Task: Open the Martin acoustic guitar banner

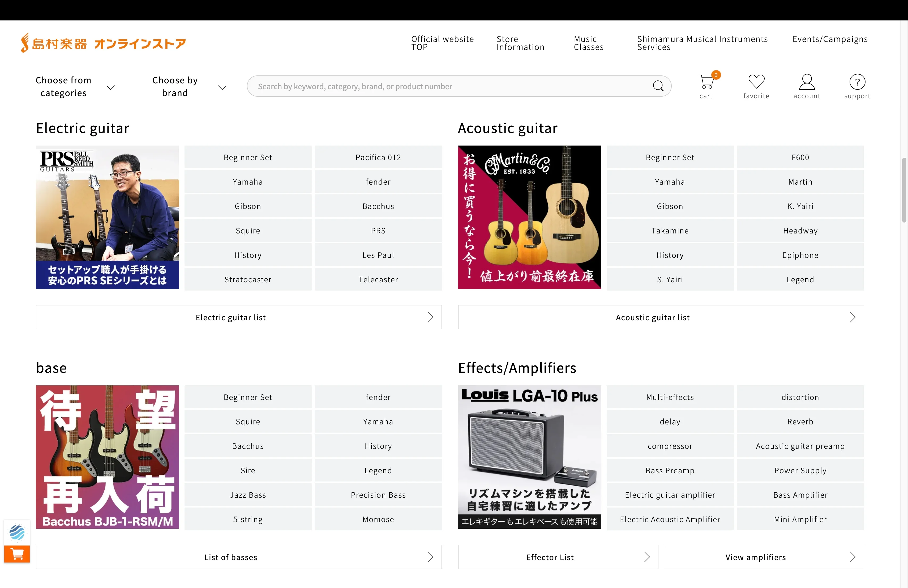Action: pos(529,217)
